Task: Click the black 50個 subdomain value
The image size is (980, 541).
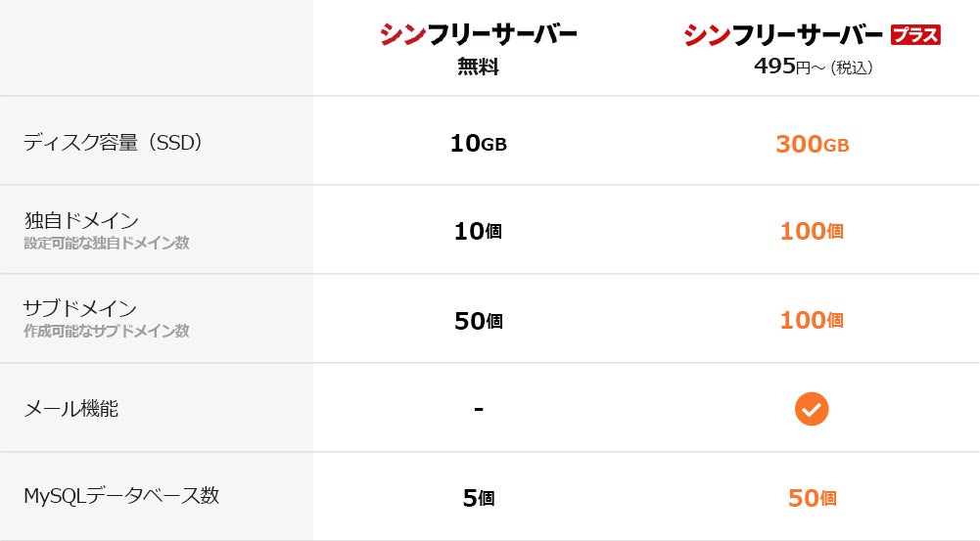Action: (x=478, y=321)
